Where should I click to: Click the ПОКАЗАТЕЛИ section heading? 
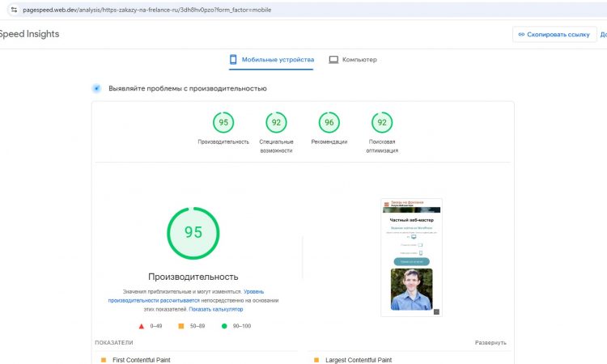[x=114, y=343]
